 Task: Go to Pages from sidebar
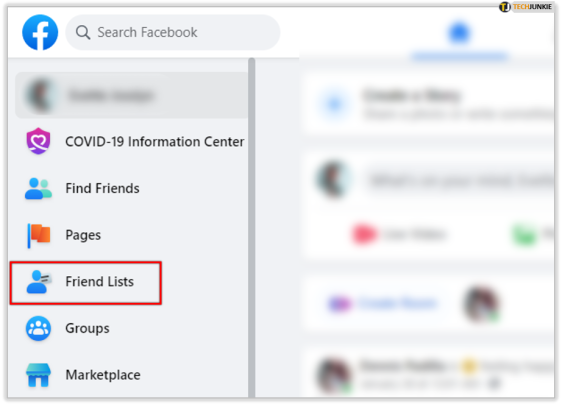point(83,235)
